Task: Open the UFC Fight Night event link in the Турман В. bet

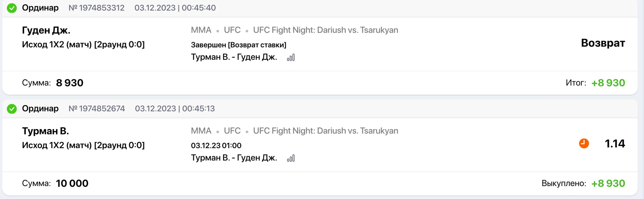Action: 326,131
